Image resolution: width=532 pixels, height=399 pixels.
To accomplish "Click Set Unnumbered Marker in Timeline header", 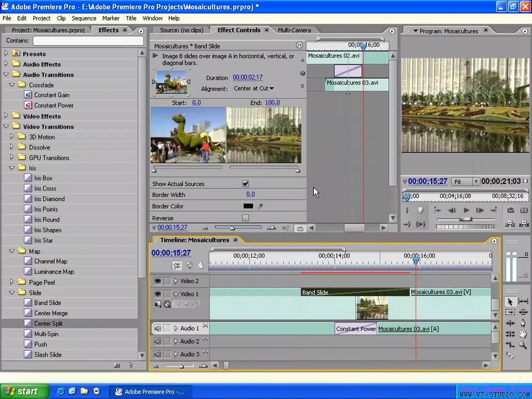I will pyautogui.click(x=201, y=265).
